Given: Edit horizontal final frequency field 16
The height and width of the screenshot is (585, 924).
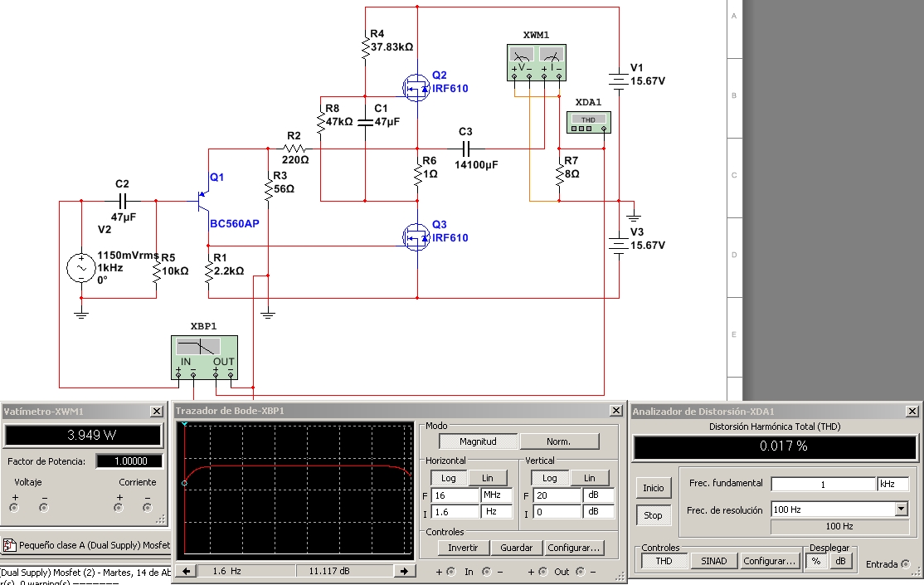Looking at the screenshot, I should [455, 495].
